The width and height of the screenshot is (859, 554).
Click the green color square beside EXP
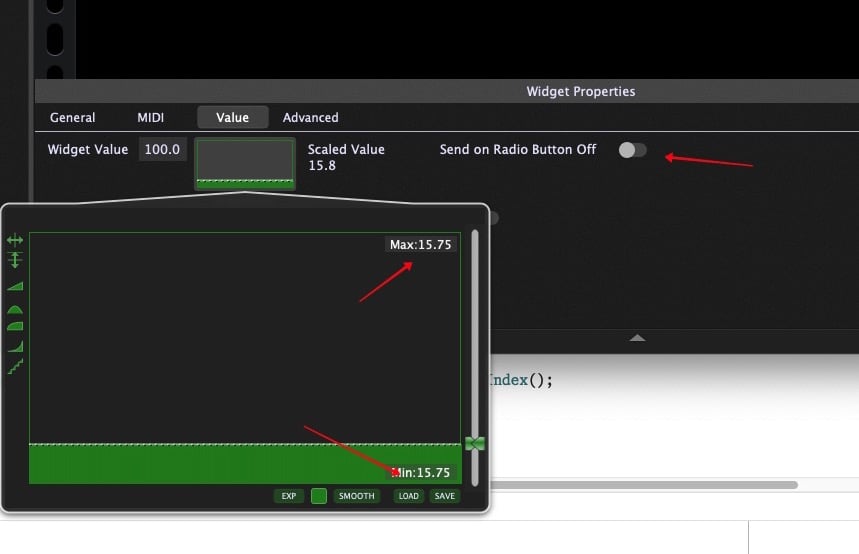coord(319,496)
